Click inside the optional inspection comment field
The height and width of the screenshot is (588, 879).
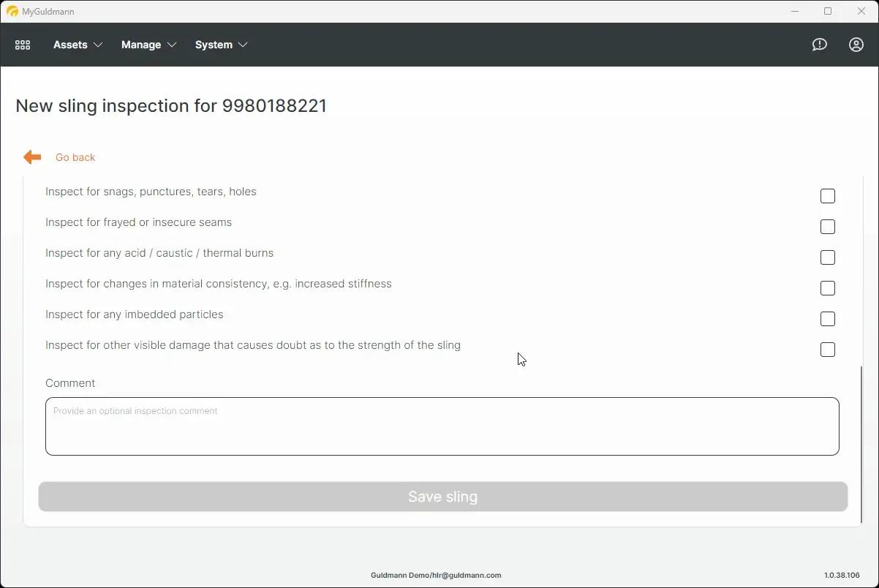click(x=442, y=425)
